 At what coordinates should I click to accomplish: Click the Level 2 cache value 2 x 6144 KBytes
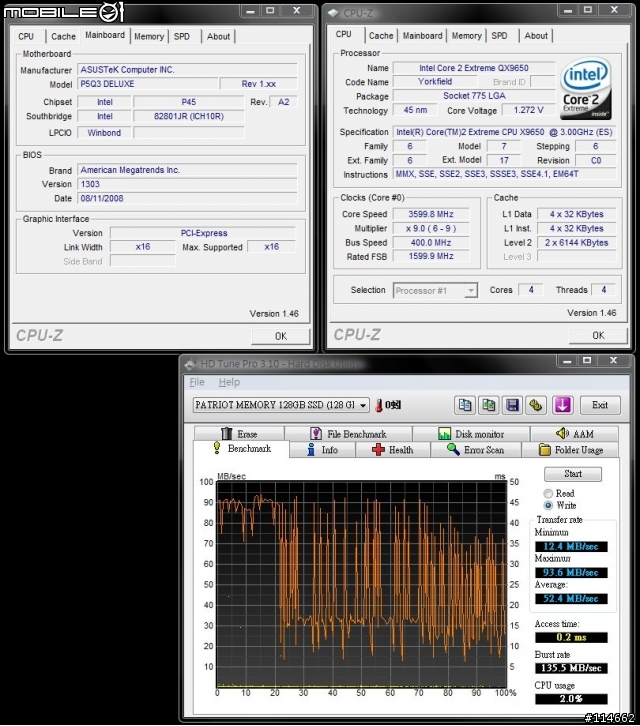(577, 243)
